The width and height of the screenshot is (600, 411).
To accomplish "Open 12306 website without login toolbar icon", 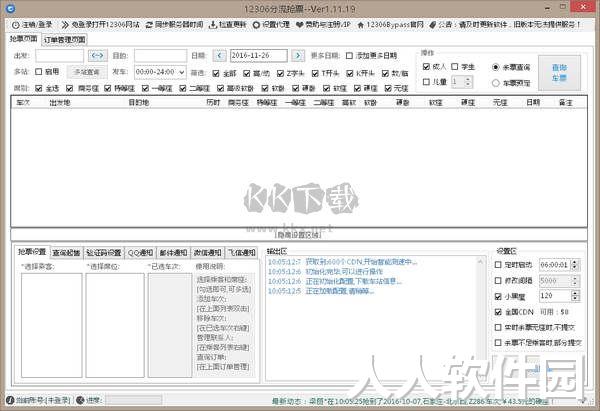I will pyautogui.click(x=65, y=25).
